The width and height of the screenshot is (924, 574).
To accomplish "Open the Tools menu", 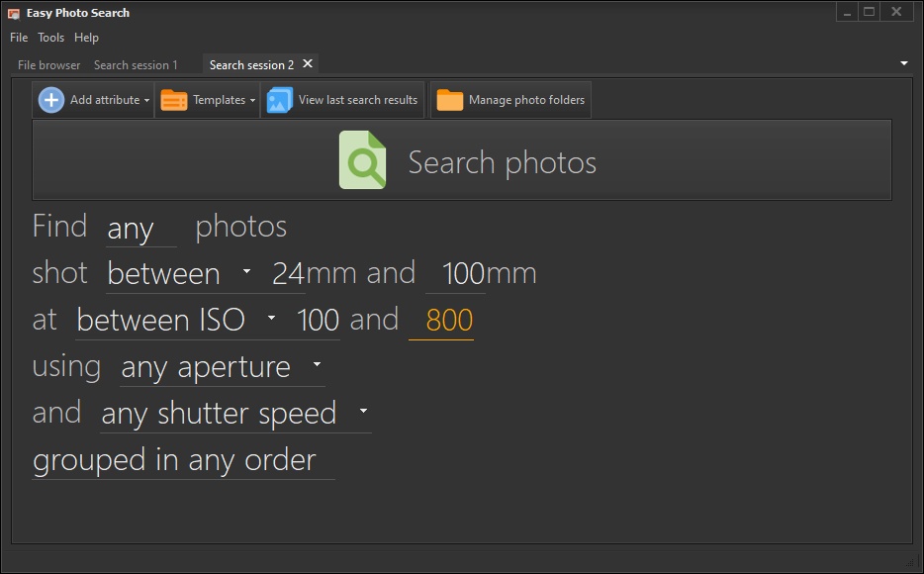I will click(x=50, y=37).
